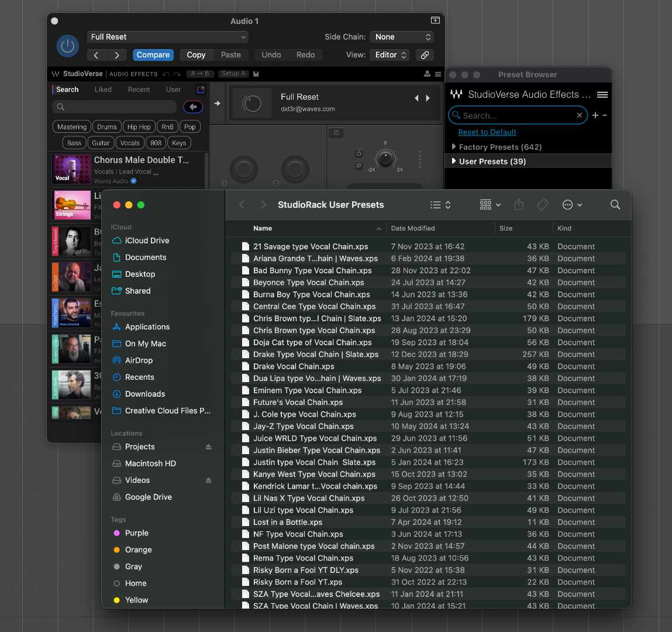Collapse the User Presets section
The image size is (672, 632).
click(x=454, y=161)
